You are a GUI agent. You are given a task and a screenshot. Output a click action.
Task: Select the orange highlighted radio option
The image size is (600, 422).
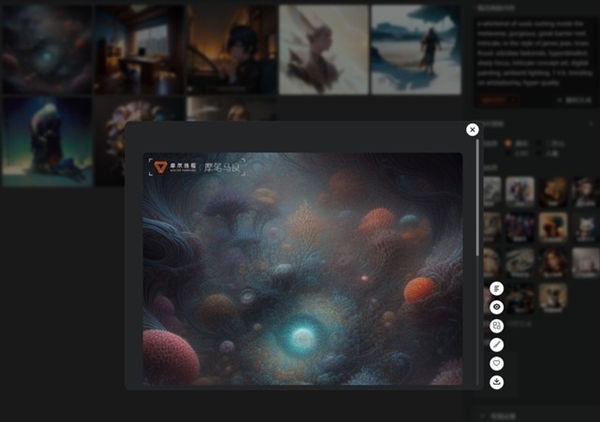508,143
